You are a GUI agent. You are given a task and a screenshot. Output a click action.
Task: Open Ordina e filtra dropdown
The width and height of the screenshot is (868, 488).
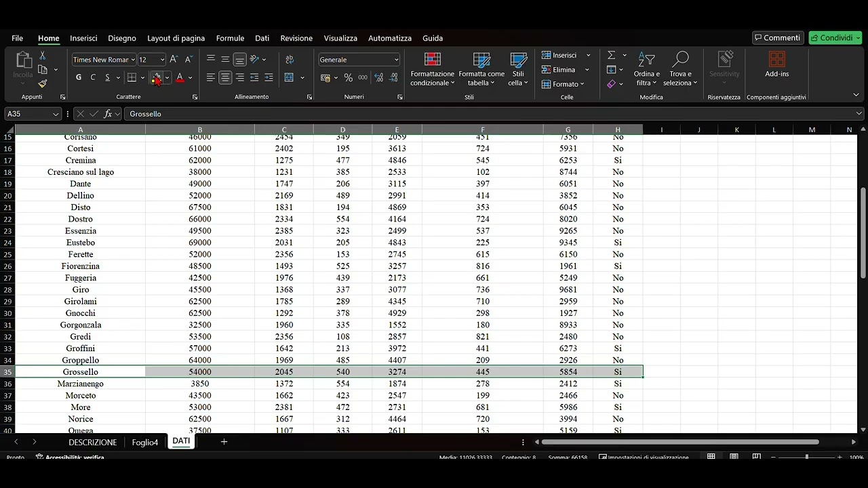[x=647, y=68]
